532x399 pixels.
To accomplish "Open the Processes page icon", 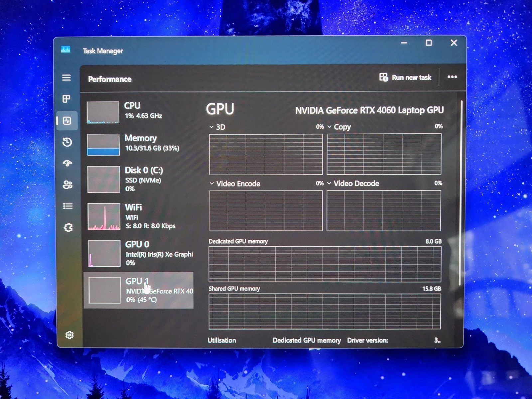I will coord(66,99).
